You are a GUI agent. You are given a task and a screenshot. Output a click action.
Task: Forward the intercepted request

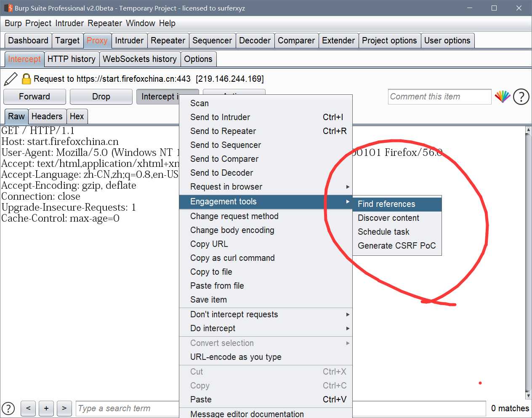click(x=35, y=96)
